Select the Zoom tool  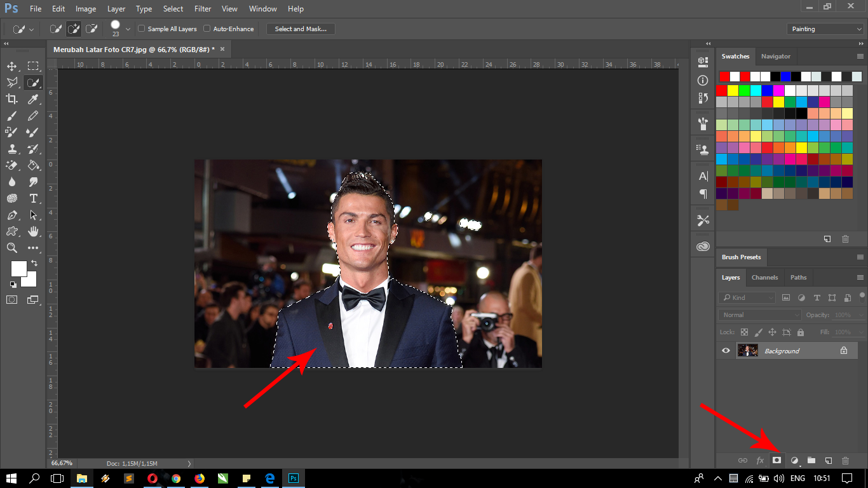point(11,248)
